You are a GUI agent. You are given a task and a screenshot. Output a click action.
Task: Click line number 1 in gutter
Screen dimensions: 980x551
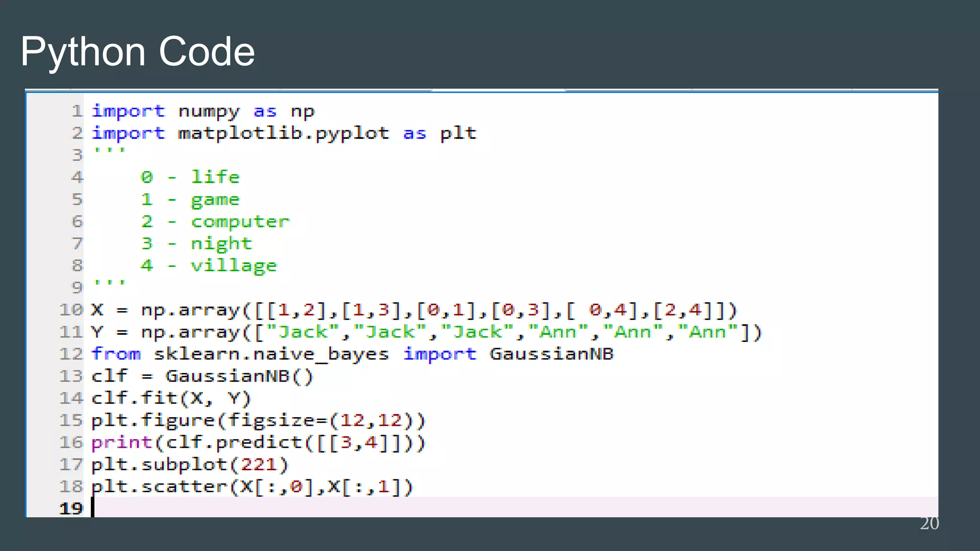pyautogui.click(x=77, y=111)
